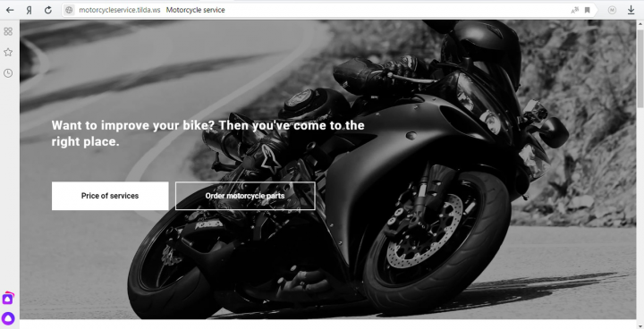Open the page translation icon
This screenshot has width=644, height=329.
[574, 10]
